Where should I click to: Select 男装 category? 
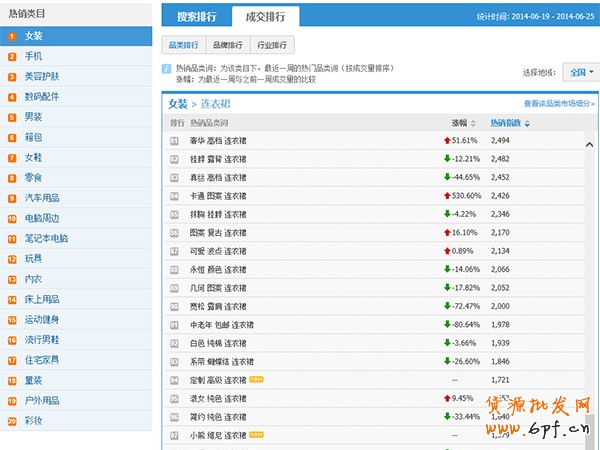pyautogui.click(x=76, y=117)
